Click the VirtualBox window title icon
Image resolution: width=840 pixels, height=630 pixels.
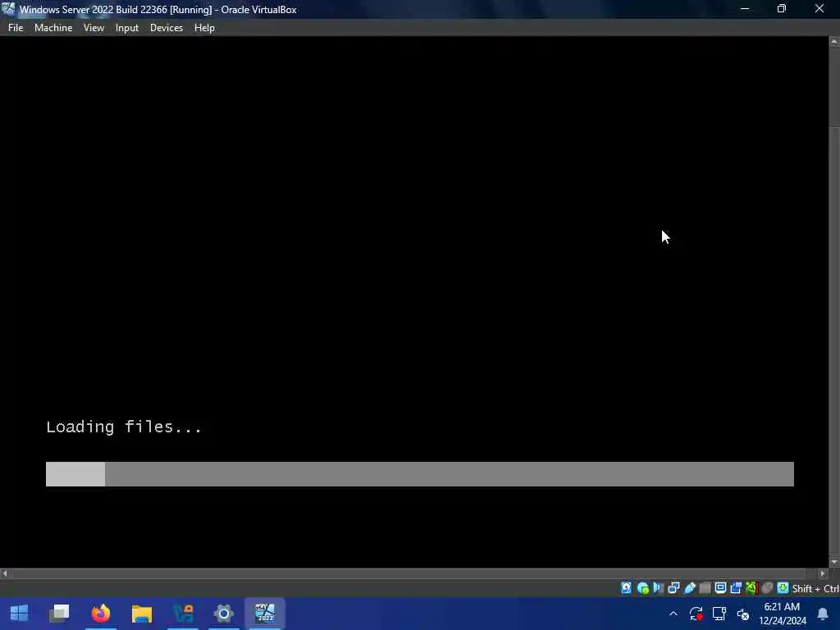point(8,8)
